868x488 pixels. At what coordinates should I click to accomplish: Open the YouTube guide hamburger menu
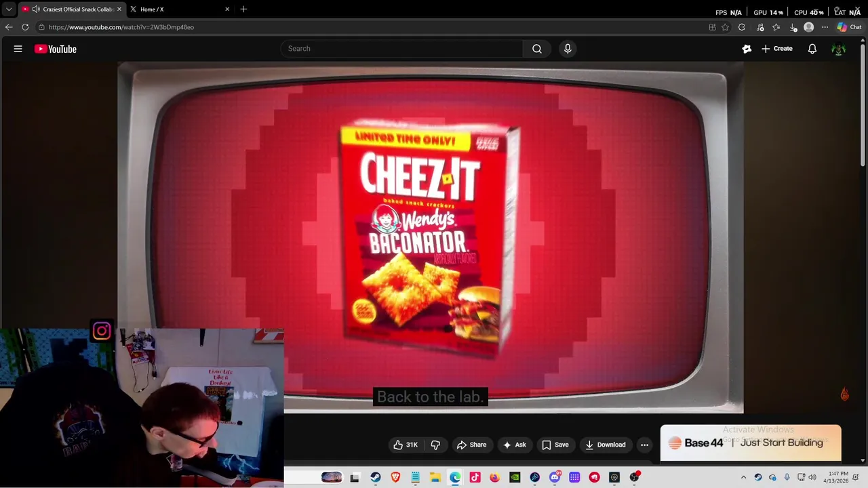tap(18, 49)
